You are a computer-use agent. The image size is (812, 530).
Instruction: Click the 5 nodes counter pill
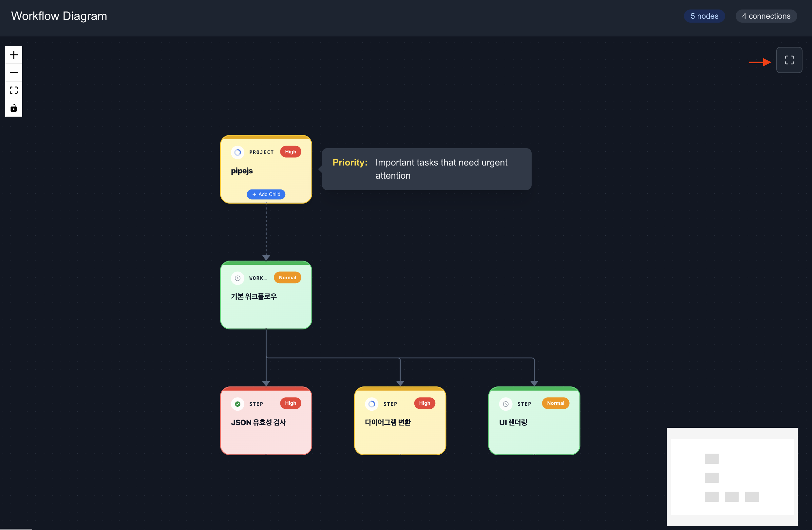(x=704, y=16)
